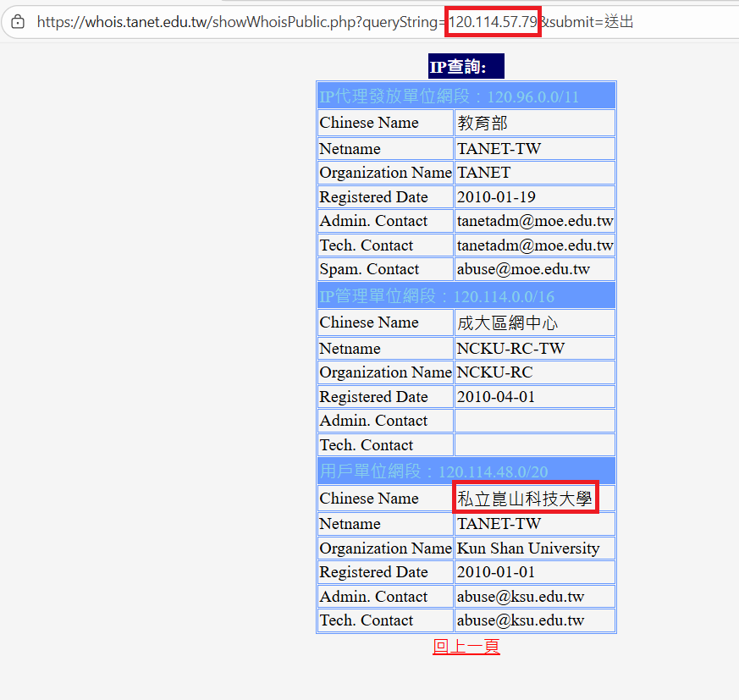739x700 pixels.
Task: Click registered date 2010-01-01
Action: point(534,572)
